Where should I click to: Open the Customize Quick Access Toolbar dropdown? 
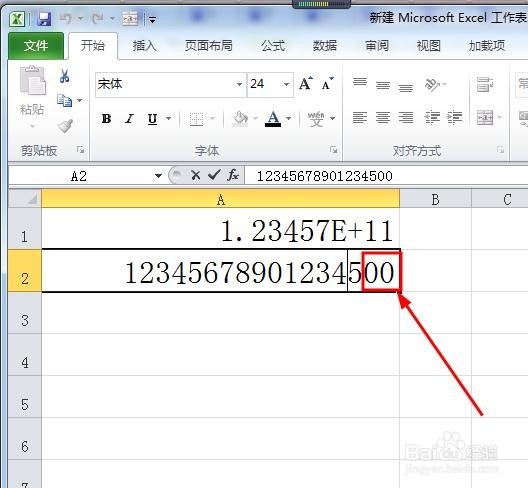153,20
